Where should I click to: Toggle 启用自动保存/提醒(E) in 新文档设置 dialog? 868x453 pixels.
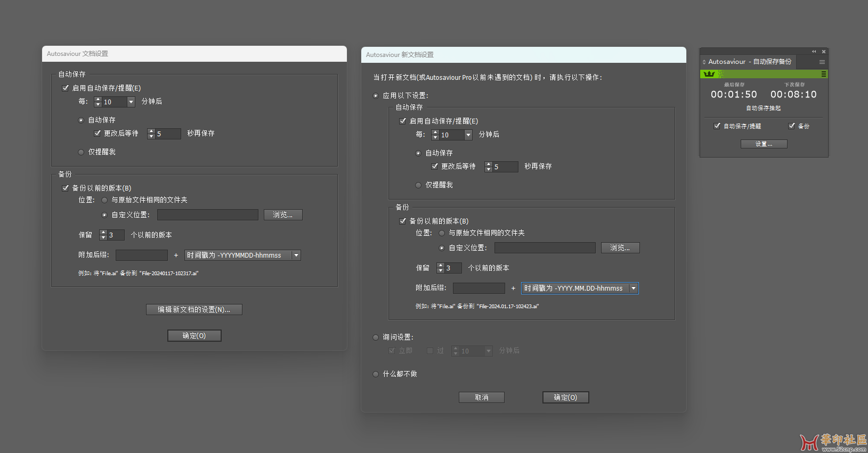pos(403,121)
